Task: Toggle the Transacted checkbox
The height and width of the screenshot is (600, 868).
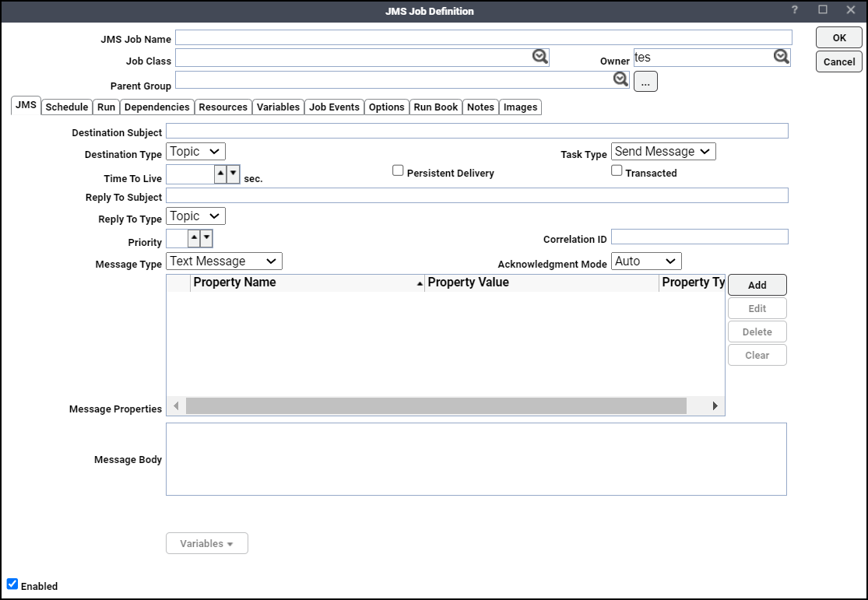Action: (617, 170)
